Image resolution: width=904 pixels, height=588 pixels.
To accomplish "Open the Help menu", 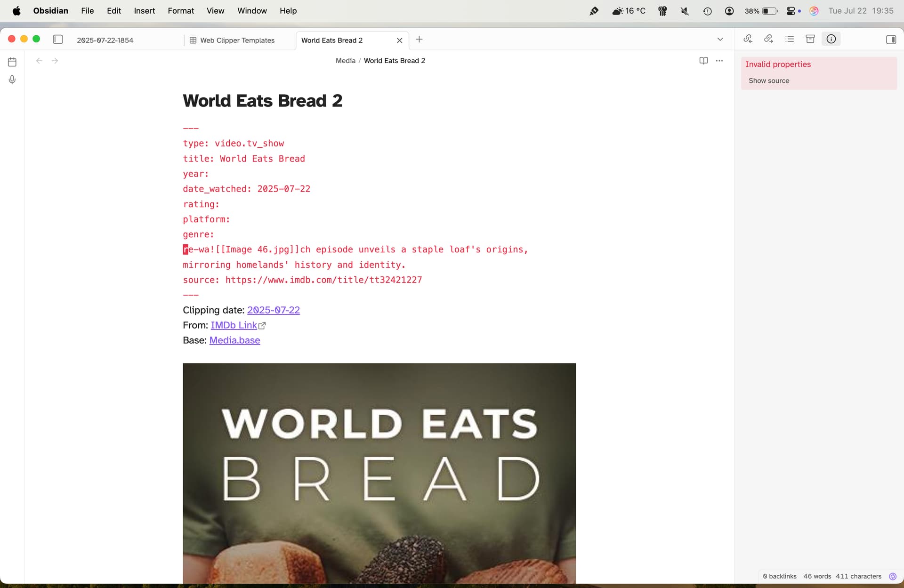I will pyautogui.click(x=288, y=11).
